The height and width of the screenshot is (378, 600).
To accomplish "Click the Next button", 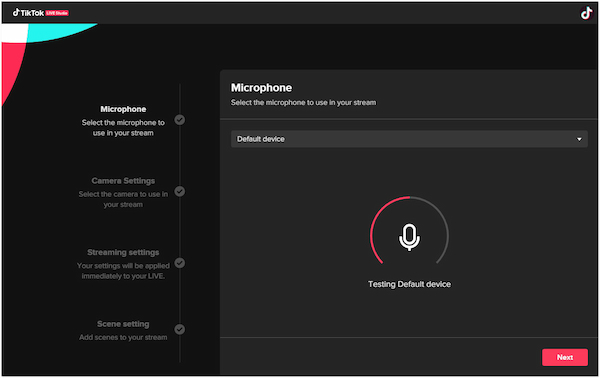I will coord(565,357).
